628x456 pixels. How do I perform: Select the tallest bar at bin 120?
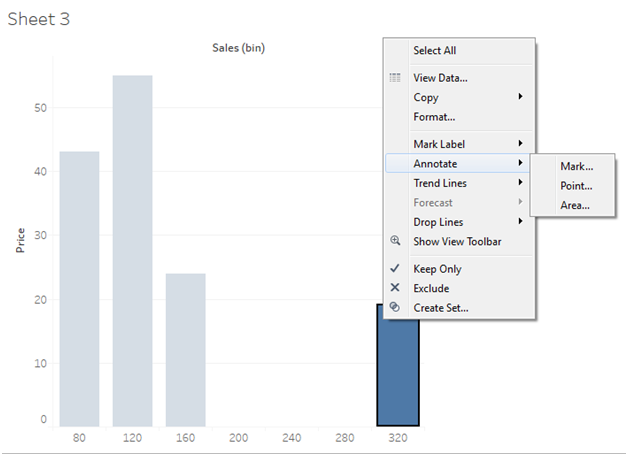coord(133,251)
